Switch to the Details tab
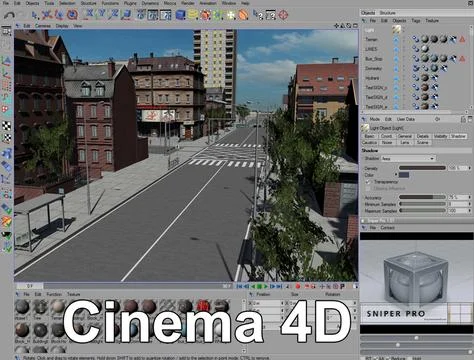This screenshot has height=360, width=474. pyautogui.click(x=422, y=136)
